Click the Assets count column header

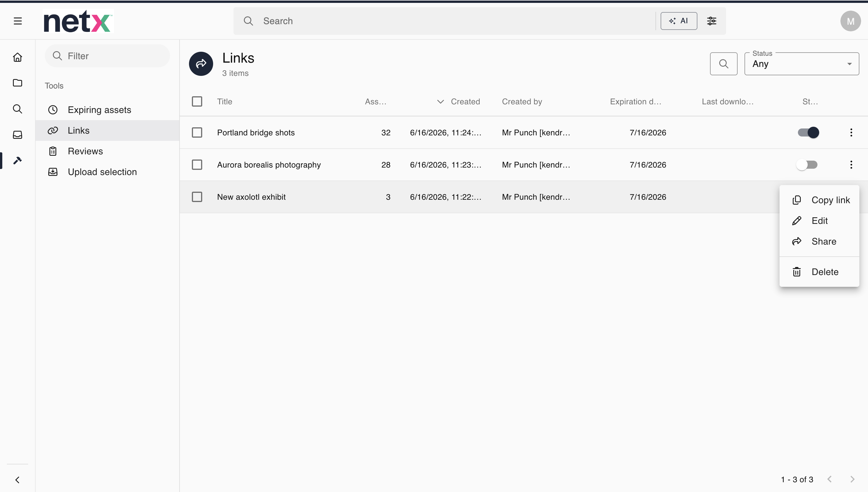point(376,101)
